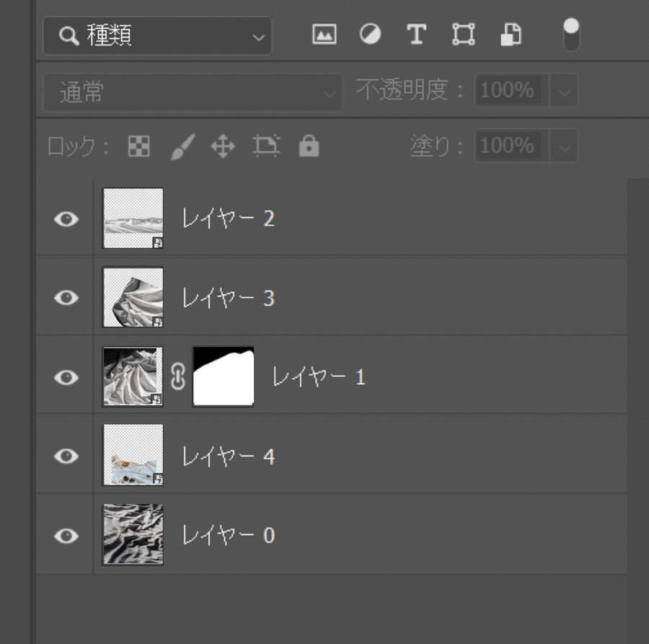Expand the 塗り fill slider arrow
649x644 pixels.
pos(564,147)
